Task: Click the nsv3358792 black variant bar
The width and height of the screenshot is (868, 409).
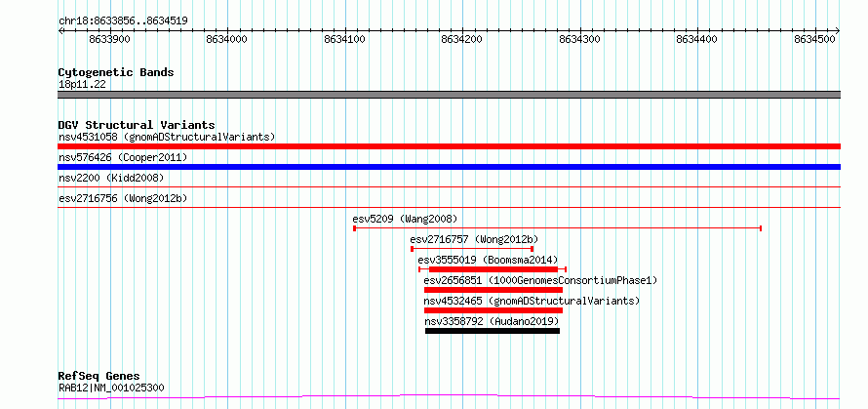Action: [493, 331]
